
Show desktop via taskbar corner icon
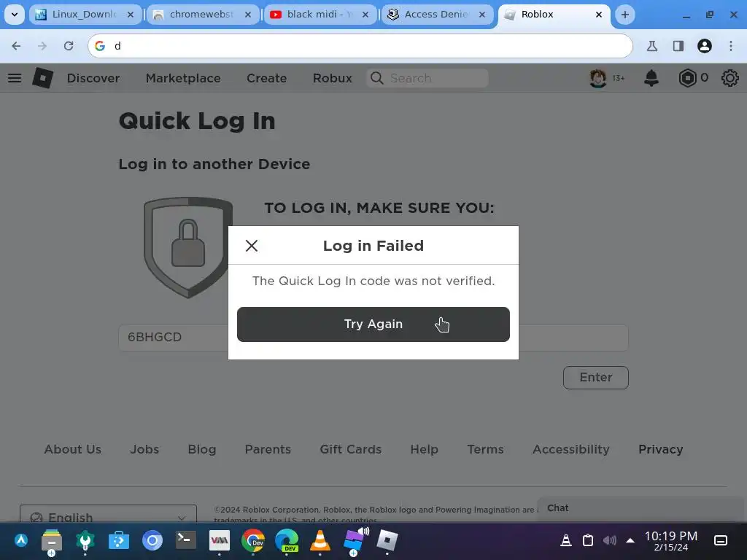(x=721, y=540)
